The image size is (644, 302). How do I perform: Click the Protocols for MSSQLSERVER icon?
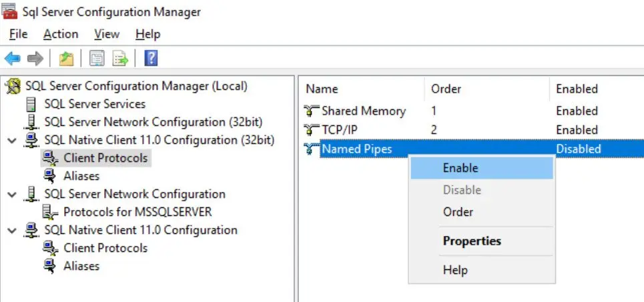pyautogui.click(x=51, y=212)
